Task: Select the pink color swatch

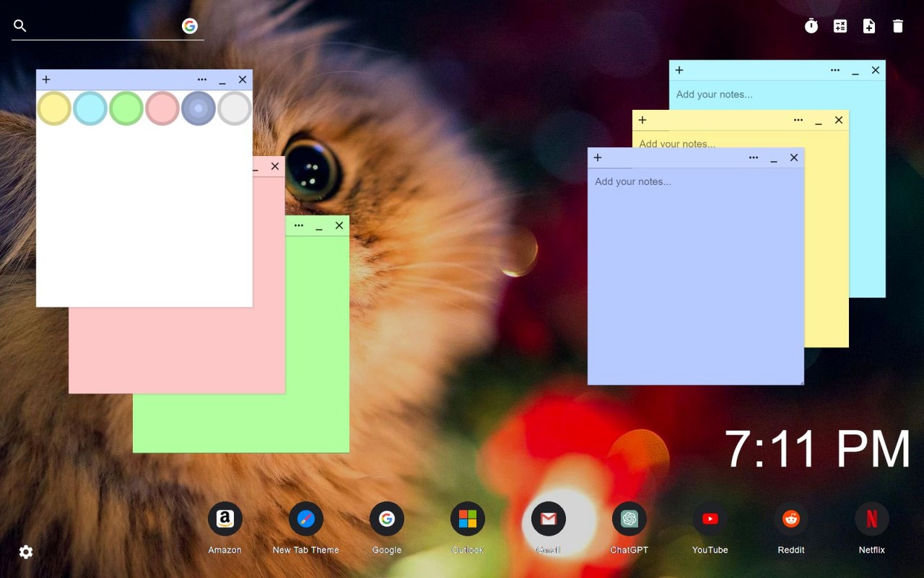Action: pyautogui.click(x=162, y=108)
